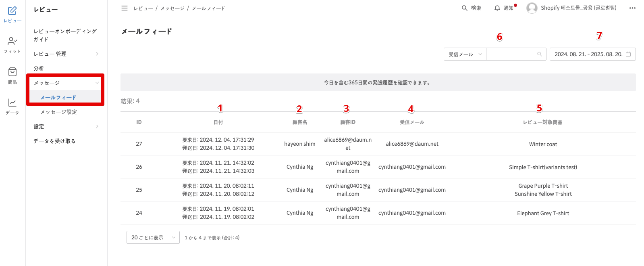
Task: Open the レビュー icon in left rail
Action: pyautogui.click(x=12, y=11)
